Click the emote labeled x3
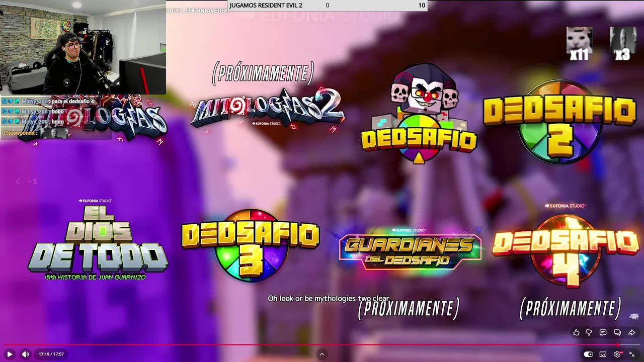644x362 pixels. pos(623,44)
